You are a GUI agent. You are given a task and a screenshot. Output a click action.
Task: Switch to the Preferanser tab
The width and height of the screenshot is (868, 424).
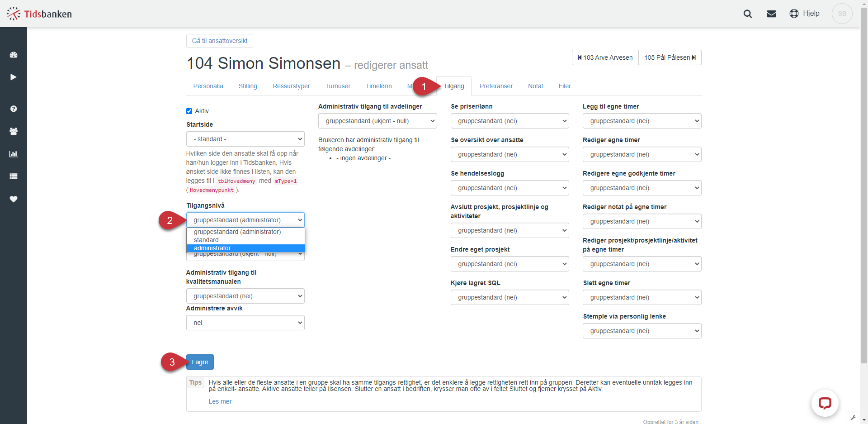(496, 86)
